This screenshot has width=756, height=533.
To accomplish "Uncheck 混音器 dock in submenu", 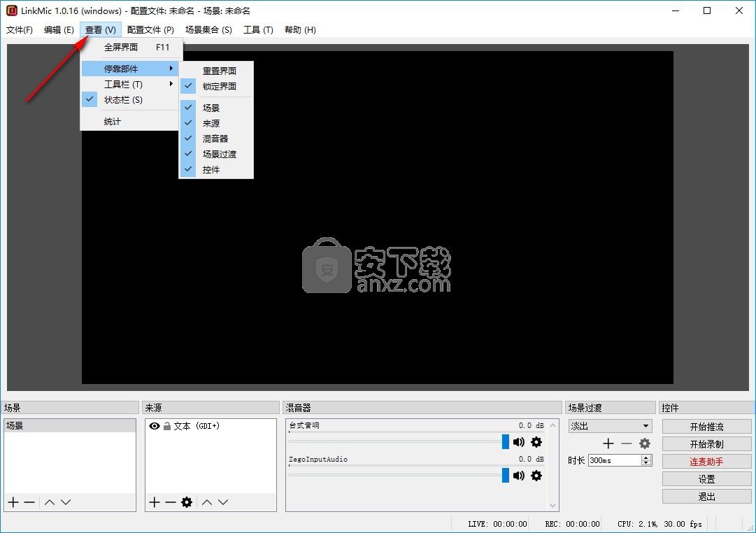I will click(216, 138).
